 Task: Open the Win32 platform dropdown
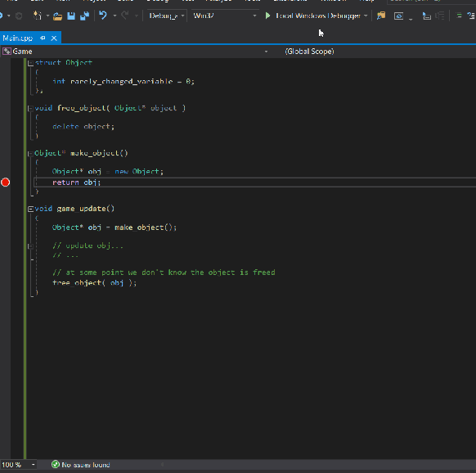225,16
